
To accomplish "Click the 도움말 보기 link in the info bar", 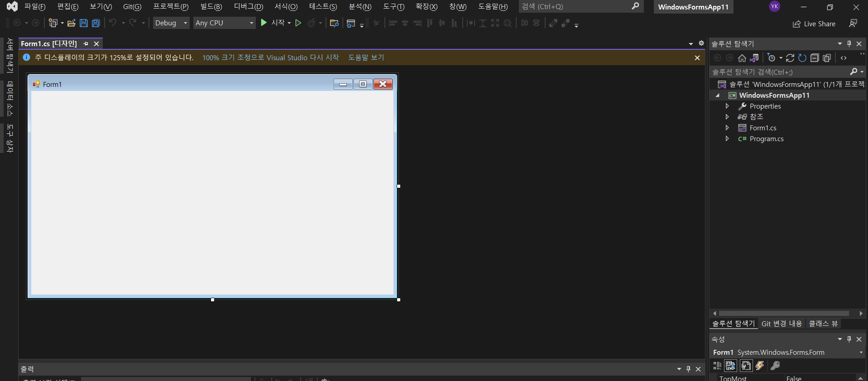I will [x=366, y=57].
